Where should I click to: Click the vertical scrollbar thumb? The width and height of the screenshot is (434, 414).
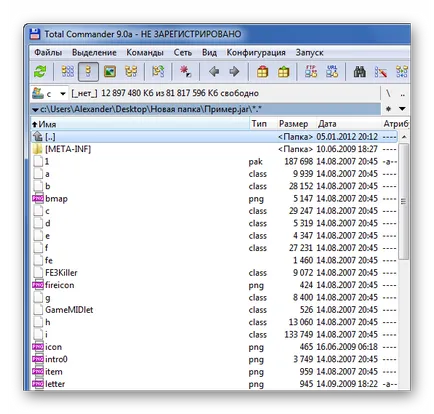click(404, 202)
